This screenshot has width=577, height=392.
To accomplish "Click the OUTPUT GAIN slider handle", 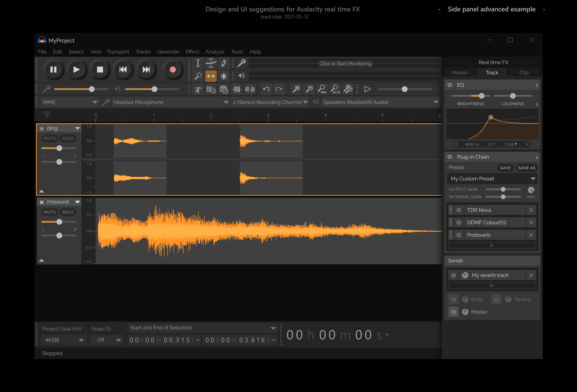I will coord(503,190).
